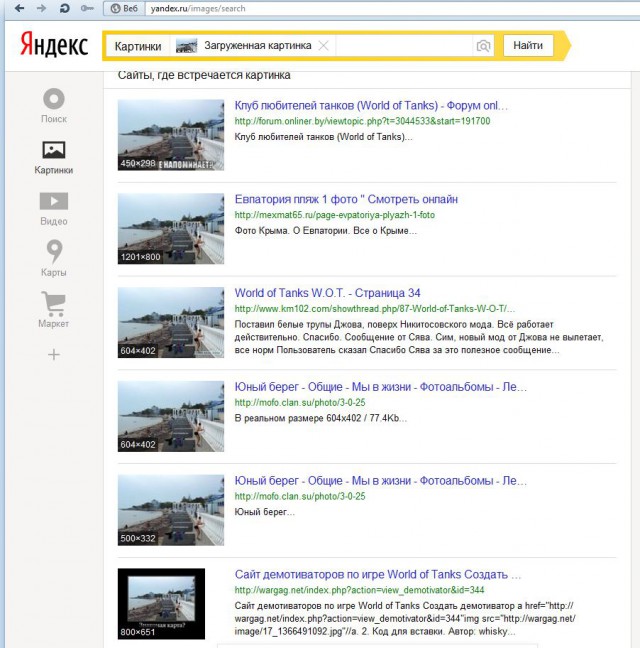Click the snippet 'Клуб любителей танков (World of Tanks)...'

click(x=324, y=137)
